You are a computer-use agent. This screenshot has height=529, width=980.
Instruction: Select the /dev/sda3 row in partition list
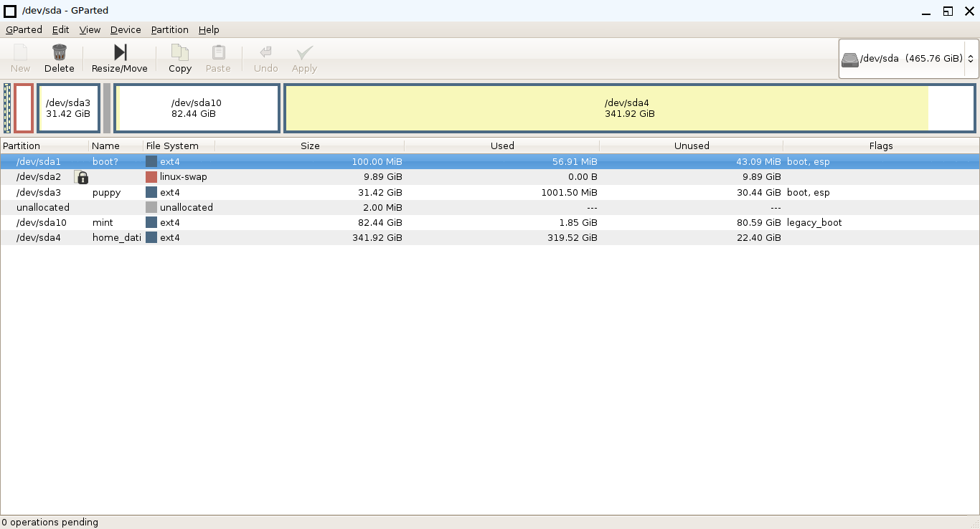coord(490,192)
